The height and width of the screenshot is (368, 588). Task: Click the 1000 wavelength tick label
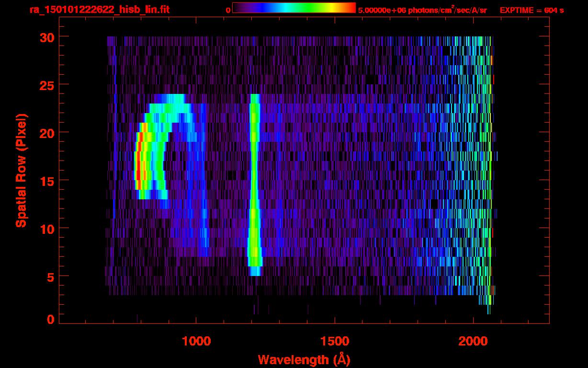click(x=196, y=341)
